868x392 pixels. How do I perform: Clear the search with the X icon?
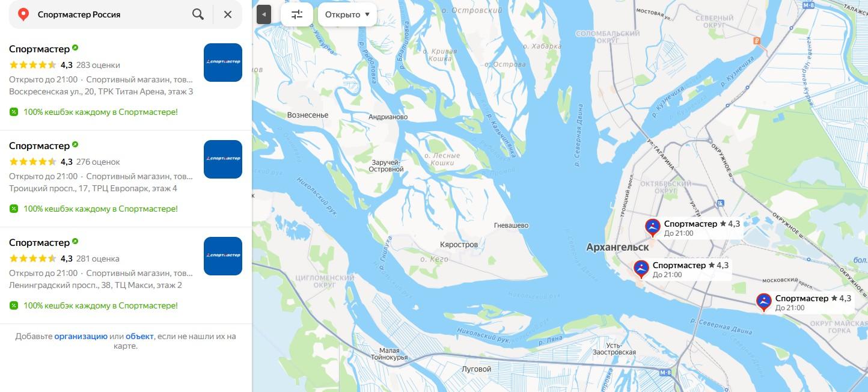click(x=228, y=14)
